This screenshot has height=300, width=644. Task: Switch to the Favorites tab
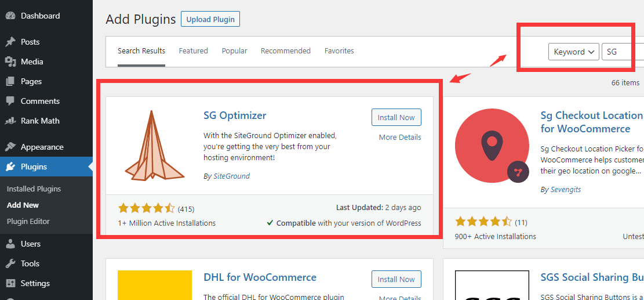(339, 51)
